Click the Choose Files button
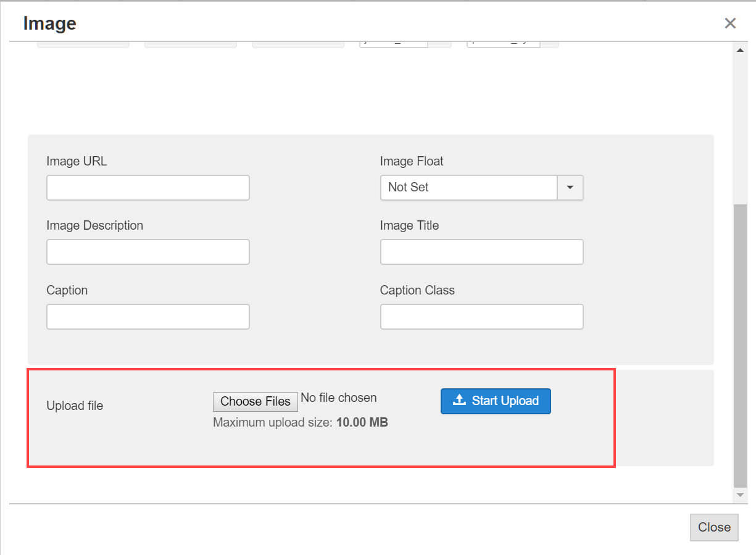The width and height of the screenshot is (756, 555). point(255,401)
